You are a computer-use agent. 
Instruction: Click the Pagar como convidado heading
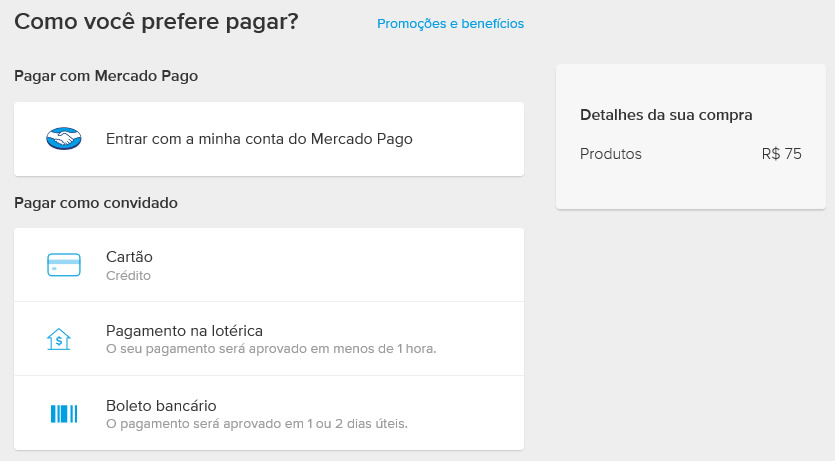point(96,203)
